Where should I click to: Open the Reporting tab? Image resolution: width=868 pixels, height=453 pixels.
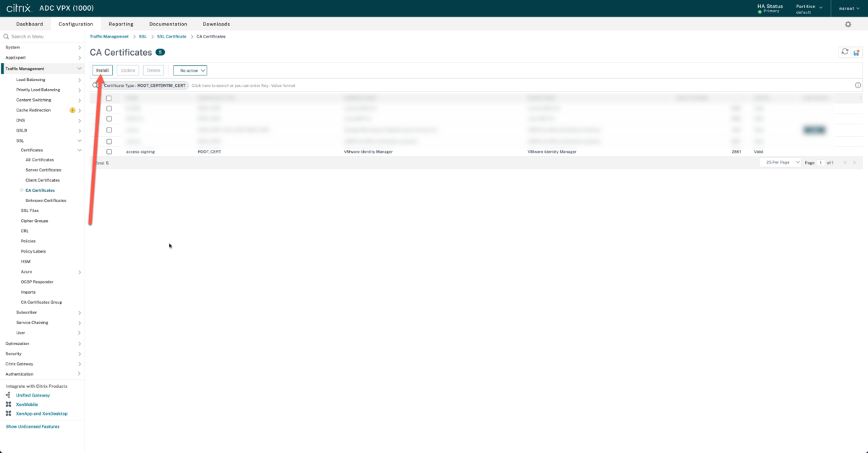121,23
